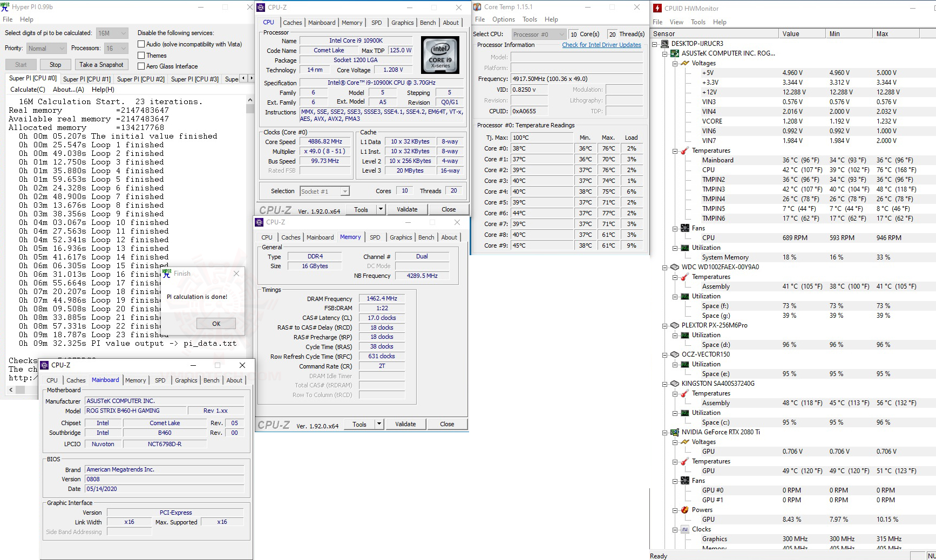This screenshot has width=936, height=560.
Task: Open the digits of pi dropdown showing 16M
Action: click(123, 32)
